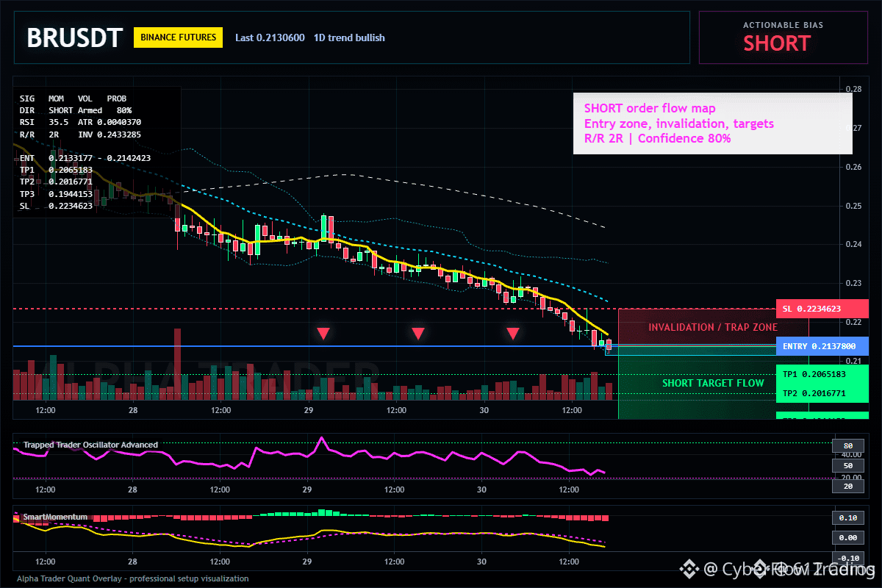Screen dimensions: 882x588
Task: Select the SL 0.2234623 red price tag
Action: (x=822, y=309)
